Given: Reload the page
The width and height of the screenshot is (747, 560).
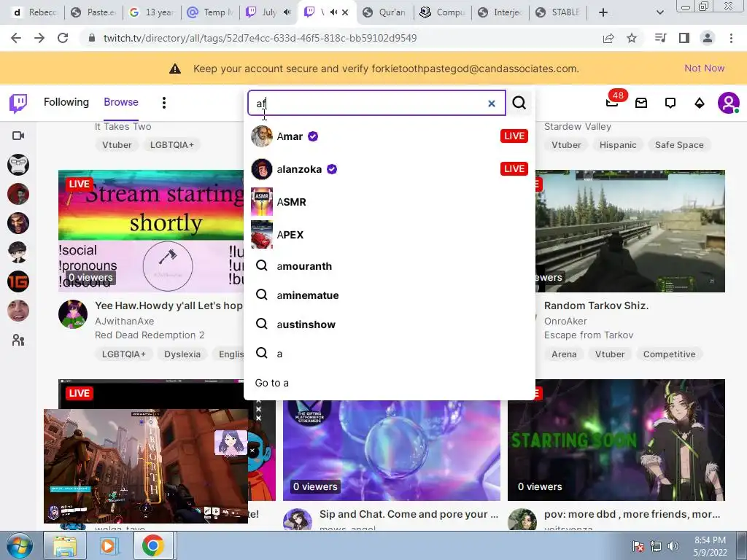Looking at the screenshot, I should point(63,38).
